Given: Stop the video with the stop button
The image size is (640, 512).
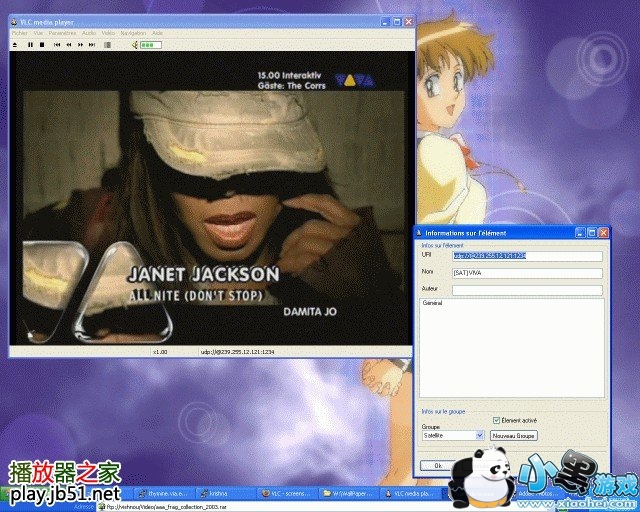Looking at the screenshot, I should pyautogui.click(x=41, y=45).
